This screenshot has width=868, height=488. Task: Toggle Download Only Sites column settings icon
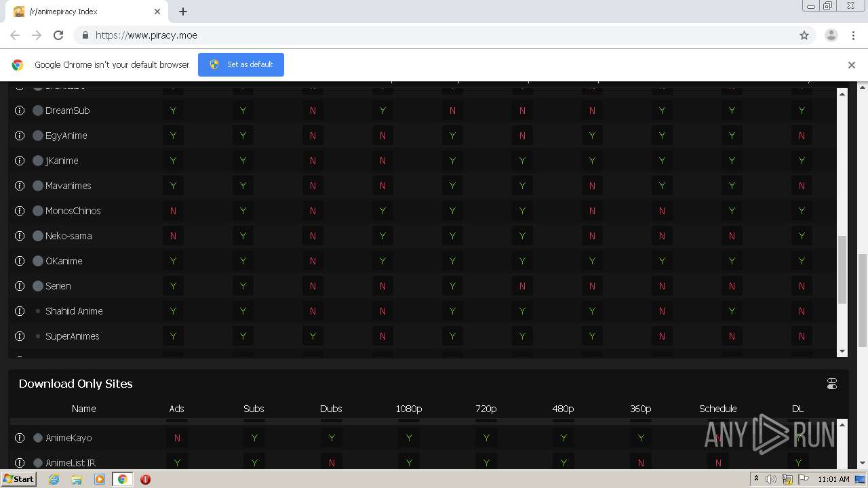click(x=832, y=384)
